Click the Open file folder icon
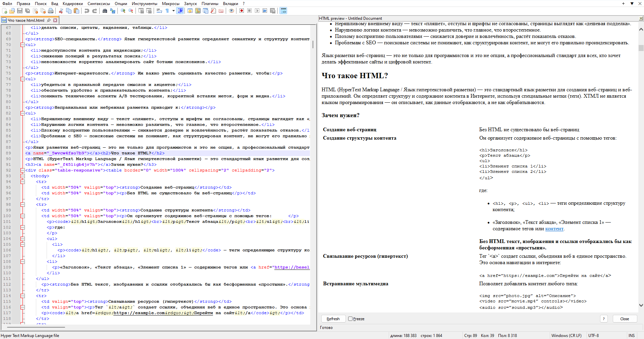The width and height of the screenshot is (644, 339). click(12, 11)
